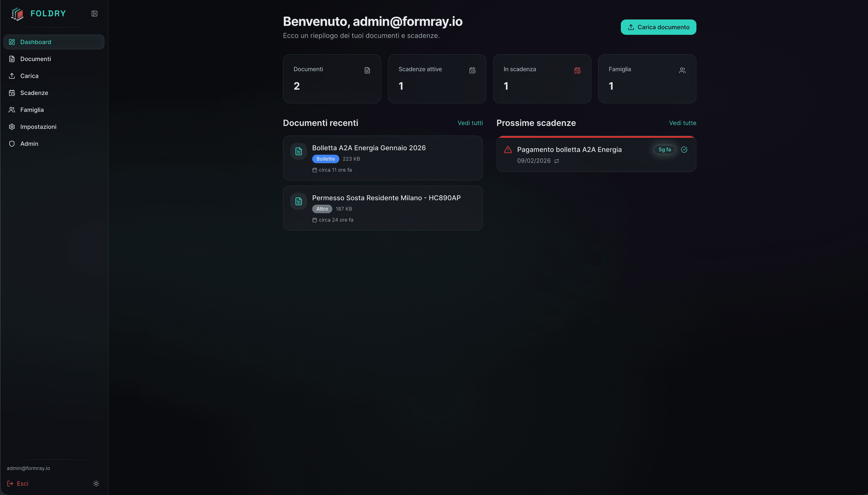Click the warning triangle on the payment deadline
This screenshot has width=868, height=495.
(x=507, y=149)
